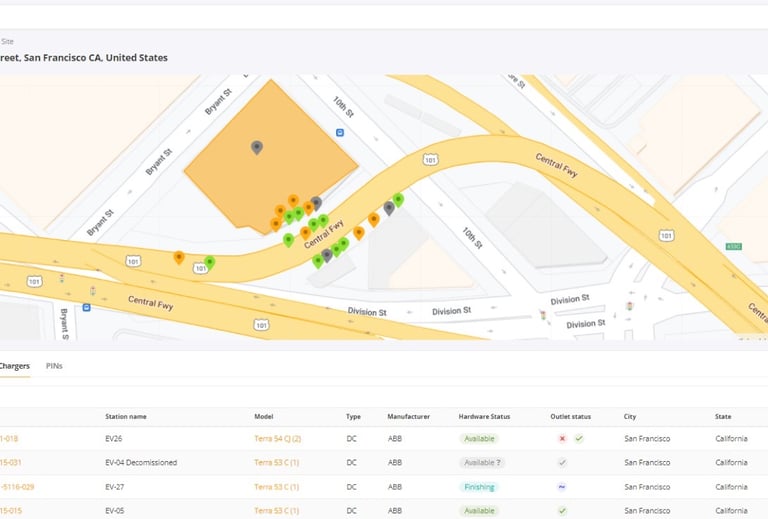Sort by Outlet status column header
This screenshot has height=519, width=768.
(571, 417)
